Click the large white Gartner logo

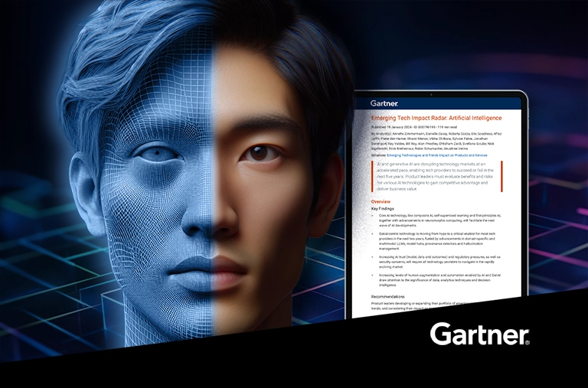pyautogui.click(x=479, y=334)
